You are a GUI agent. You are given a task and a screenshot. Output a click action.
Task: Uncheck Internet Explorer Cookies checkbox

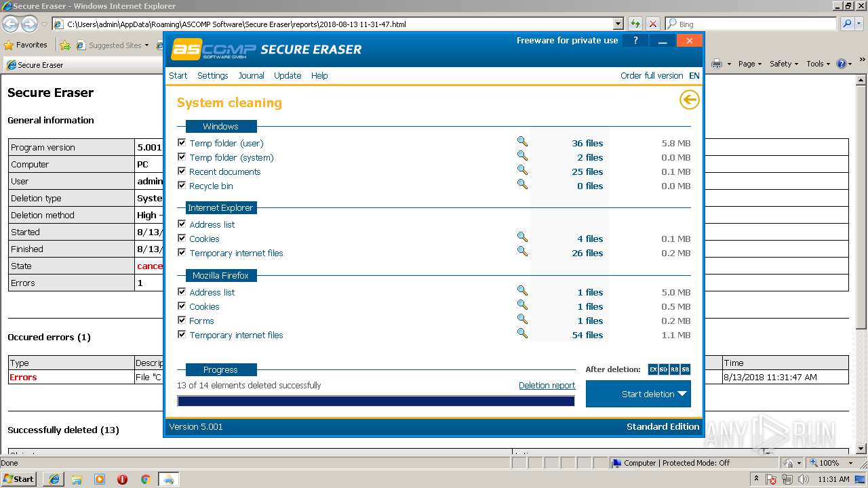click(182, 239)
